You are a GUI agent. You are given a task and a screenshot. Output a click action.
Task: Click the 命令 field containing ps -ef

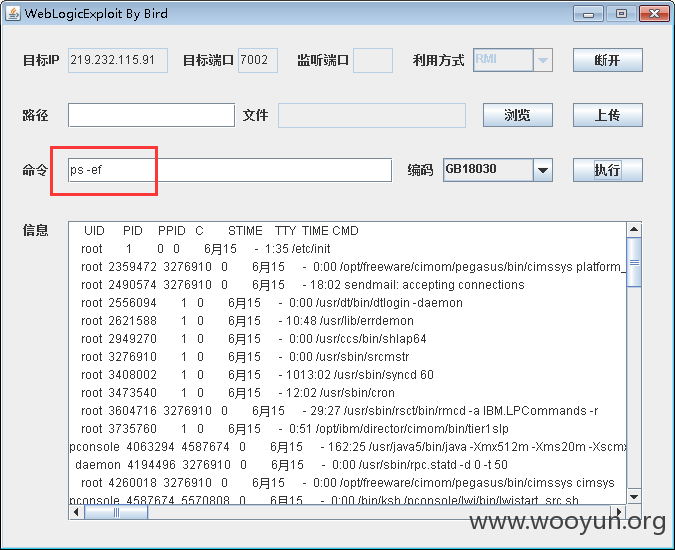[x=230, y=170]
